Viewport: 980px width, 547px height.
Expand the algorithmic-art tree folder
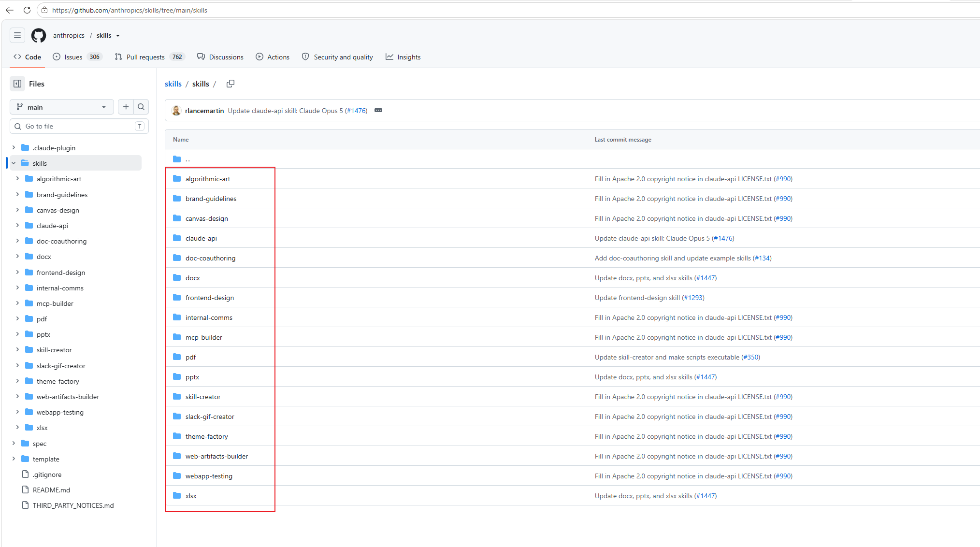[17, 179]
